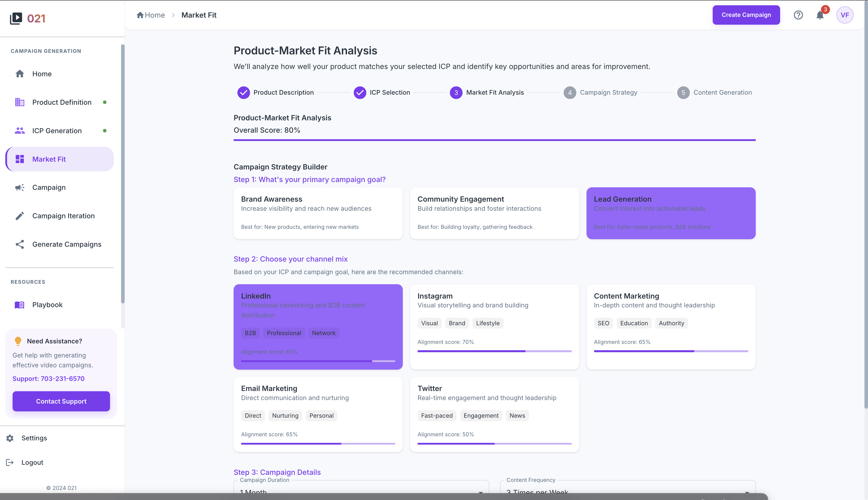Open notifications via the bell icon

point(820,15)
